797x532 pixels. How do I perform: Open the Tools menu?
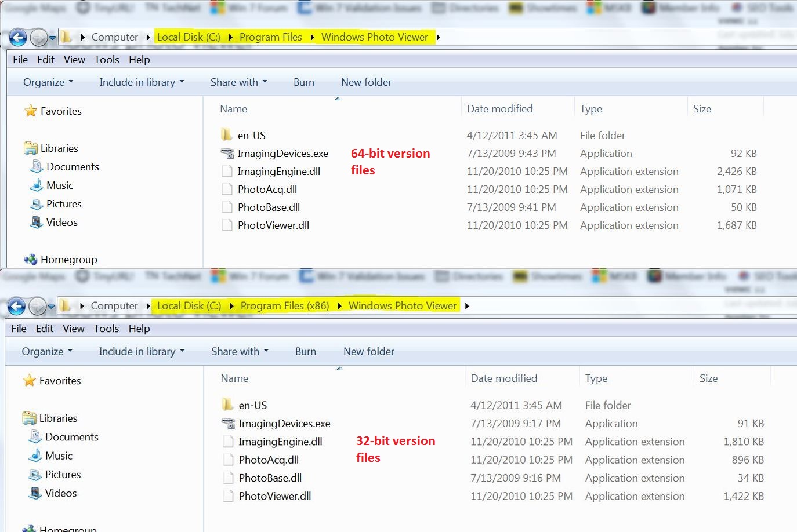click(x=106, y=59)
